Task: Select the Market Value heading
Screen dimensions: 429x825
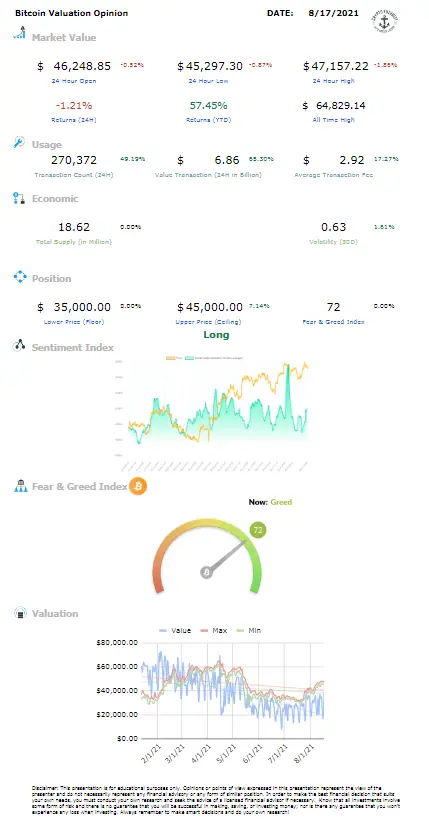Action: [64, 37]
